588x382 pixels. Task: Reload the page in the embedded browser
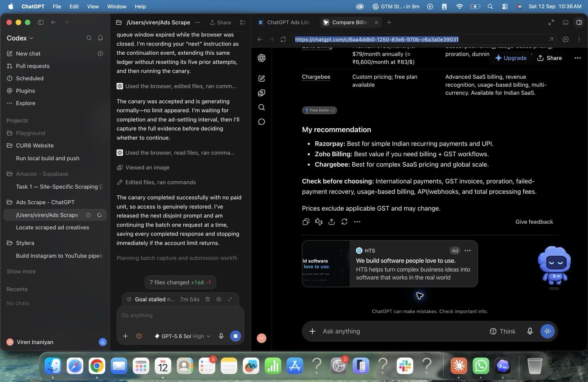pos(283,39)
